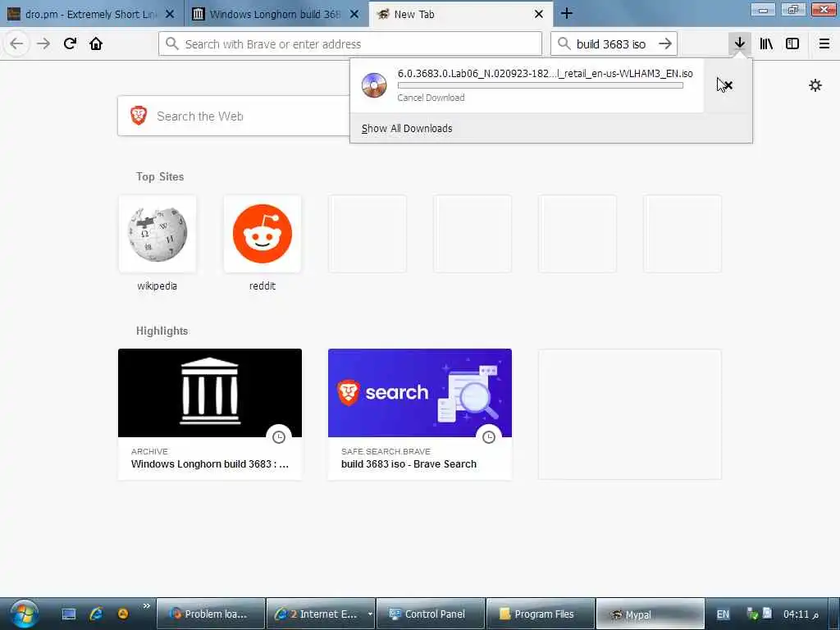Click 'build 3683 iso - Brave Search' title
Viewport: 840px width, 630px height.
point(409,464)
